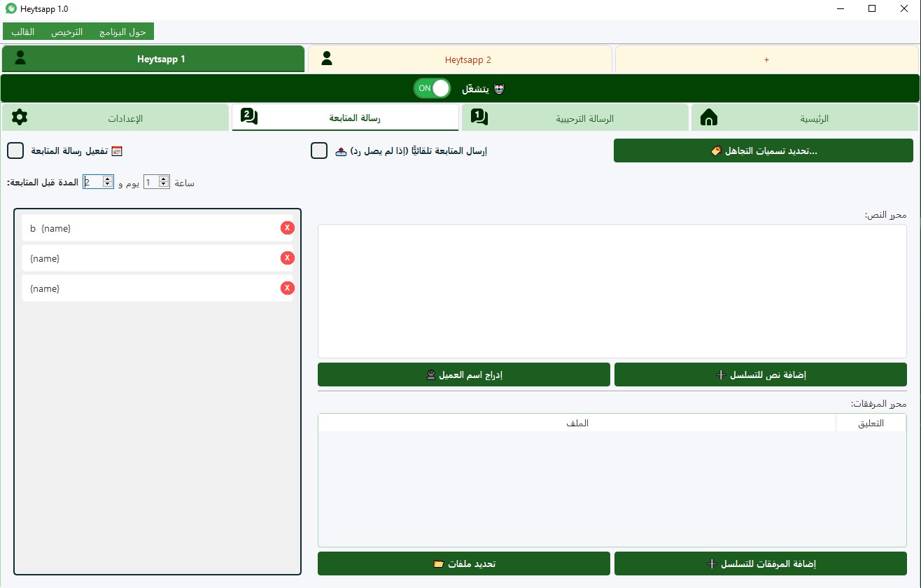The image size is (921, 588).
Task: Delete the second {name} entry via red X
Action: [x=287, y=258]
